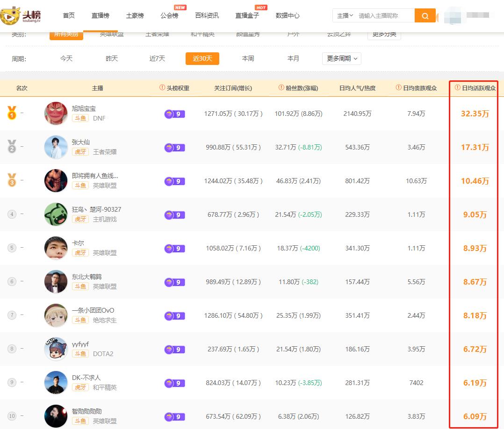The width and height of the screenshot is (504, 429).
Task: Click the orange magnifier search icon
Action: pos(425,15)
